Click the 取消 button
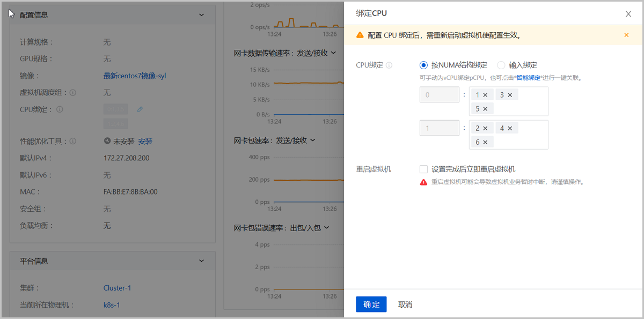The height and width of the screenshot is (319, 644). pyautogui.click(x=405, y=305)
